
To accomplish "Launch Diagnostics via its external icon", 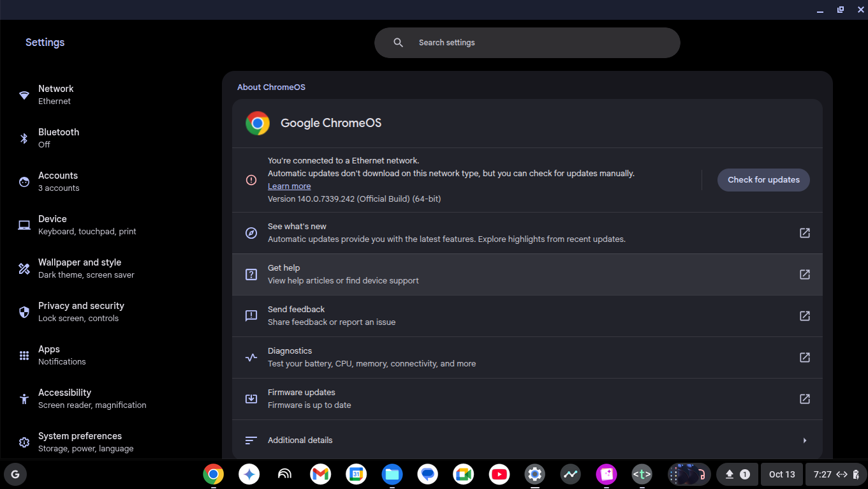I will coord(804,357).
